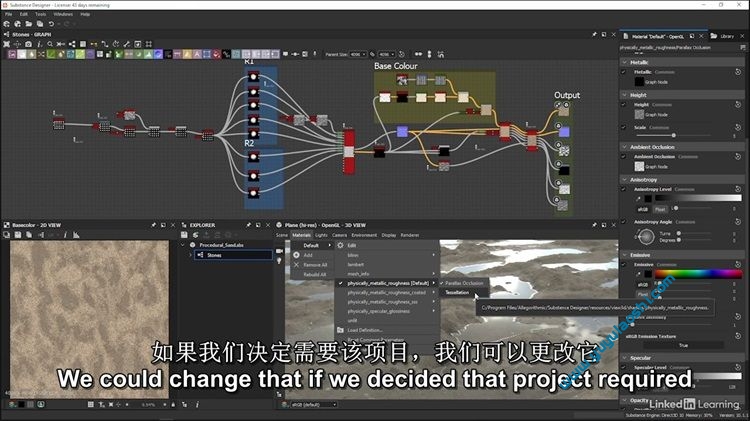
Task: Toggle the Scale parameter checkbox
Action: coord(623,127)
